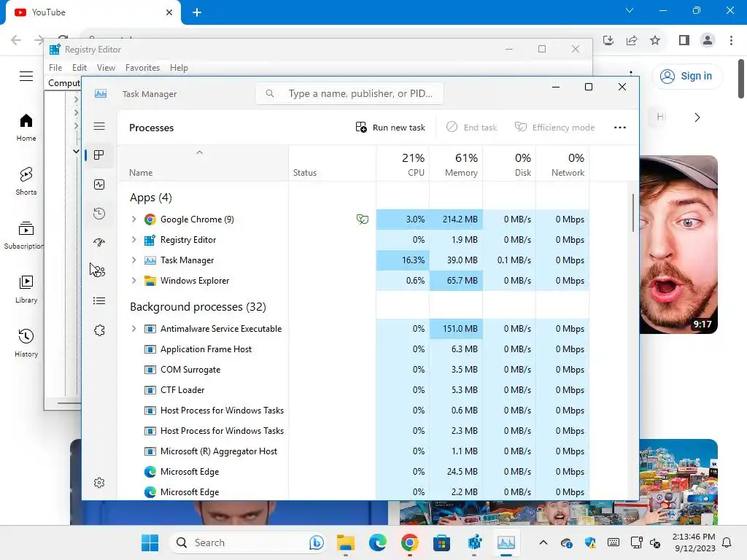Bookmark this page with the star icon
This screenshot has width=747, height=560.
(x=655, y=41)
